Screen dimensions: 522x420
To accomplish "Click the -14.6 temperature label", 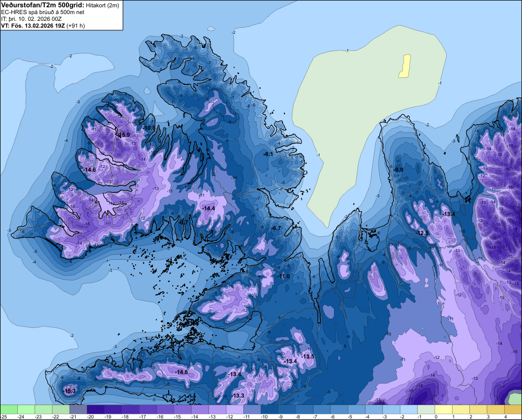I will point(89,170).
